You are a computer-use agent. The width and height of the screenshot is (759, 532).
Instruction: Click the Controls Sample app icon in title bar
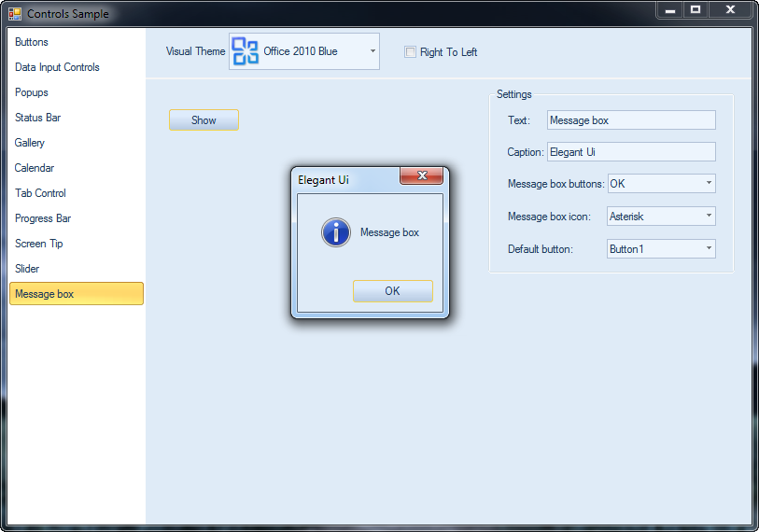(15, 14)
